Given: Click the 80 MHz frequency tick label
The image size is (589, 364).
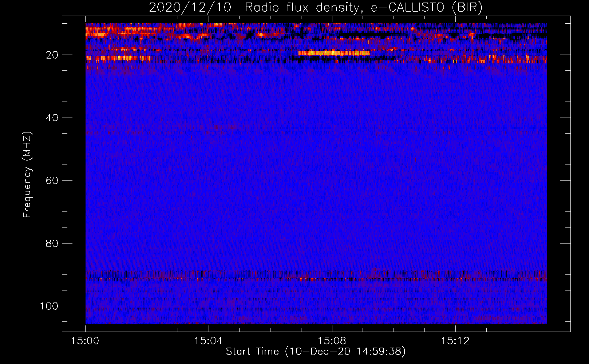Looking at the screenshot, I should click(52, 243).
